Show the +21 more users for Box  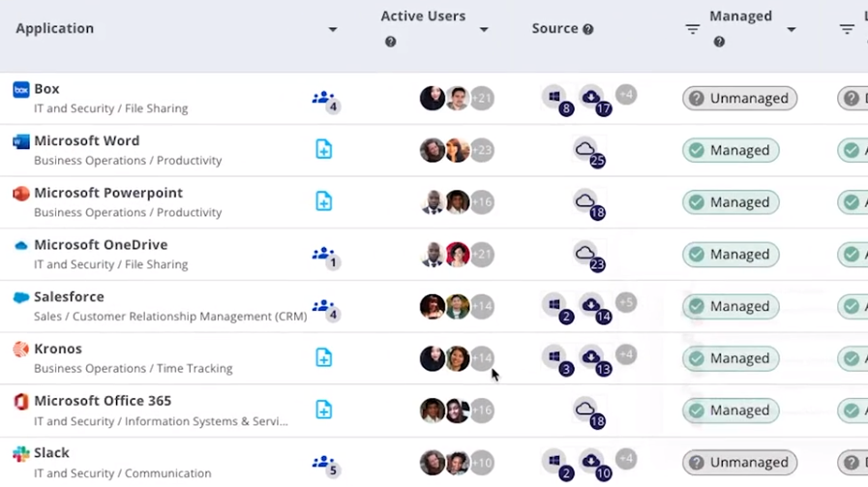click(x=482, y=99)
